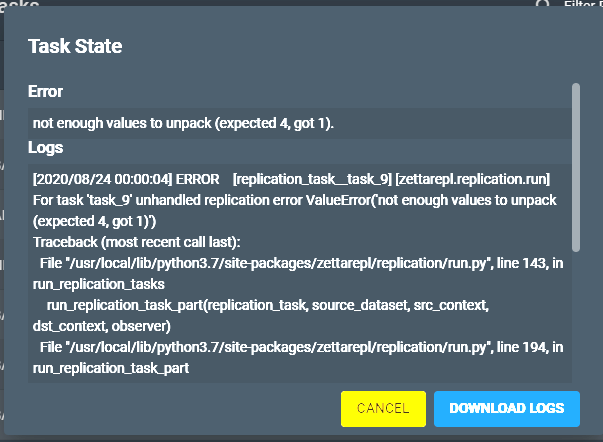Viewport: 603px width, 442px height.
Task: Click the DOWNLOAD LOGS button
Action: point(506,409)
